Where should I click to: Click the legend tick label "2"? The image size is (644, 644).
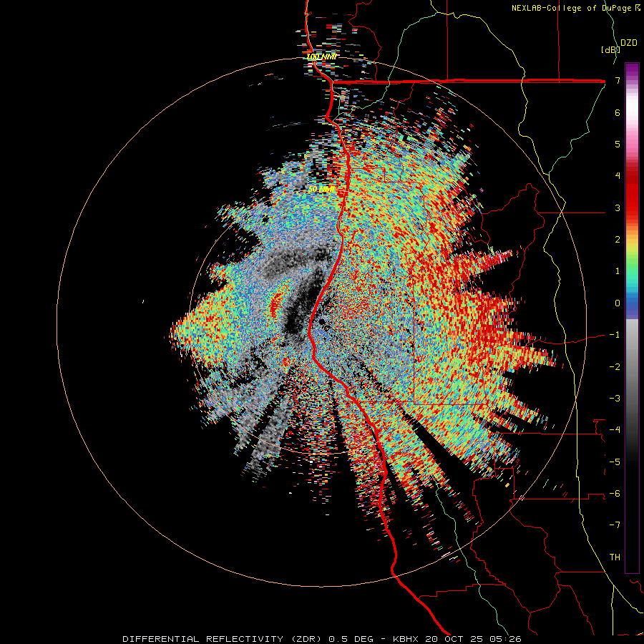(618, 240)
